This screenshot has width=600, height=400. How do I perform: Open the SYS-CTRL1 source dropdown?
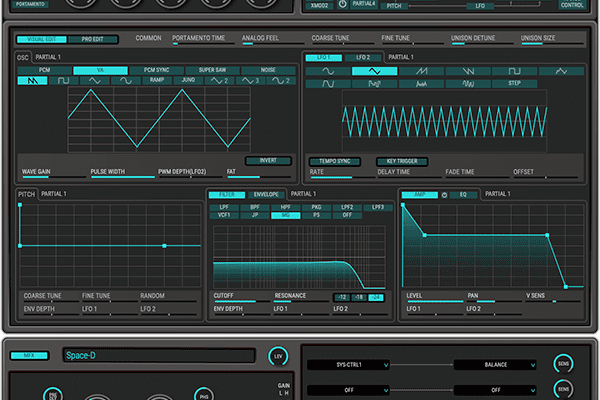(x=348, y=365)
